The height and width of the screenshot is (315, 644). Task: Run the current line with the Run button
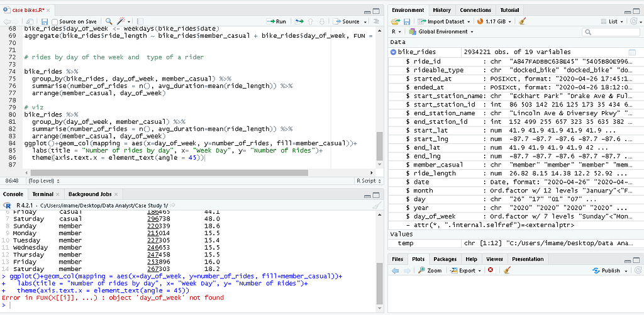277,21
